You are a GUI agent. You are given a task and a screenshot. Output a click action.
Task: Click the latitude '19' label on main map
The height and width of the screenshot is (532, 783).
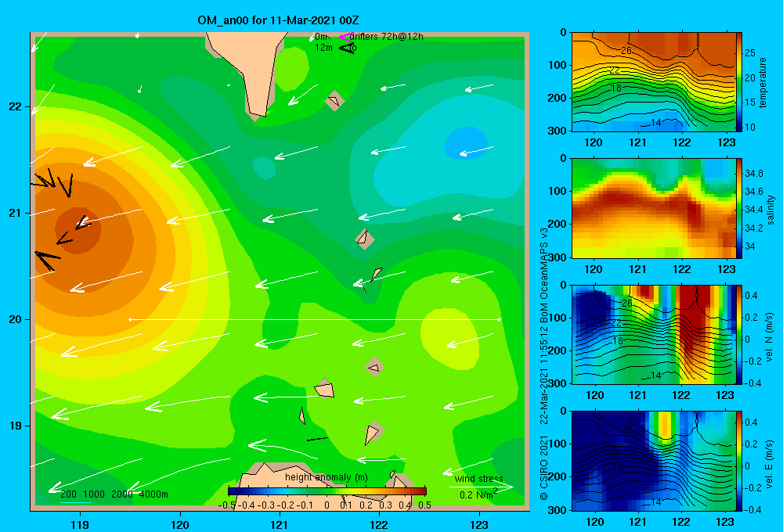pyautogui.click(x=15, y=426)
